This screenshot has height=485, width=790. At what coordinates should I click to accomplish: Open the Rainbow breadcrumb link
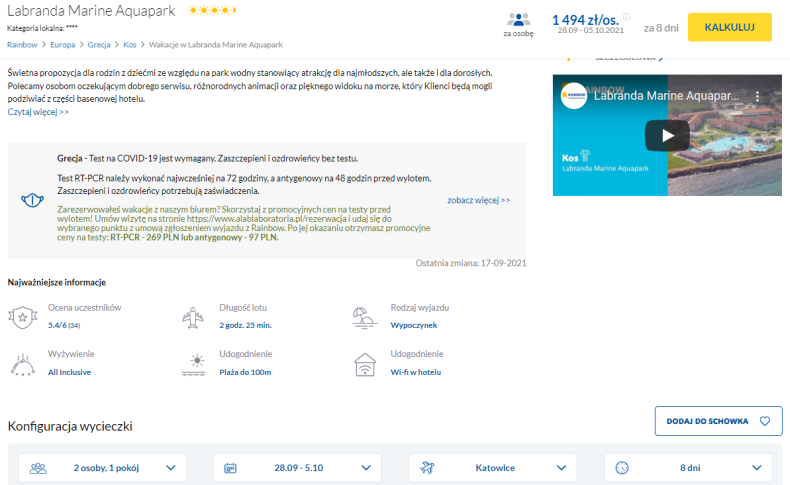tap(22, 45)
